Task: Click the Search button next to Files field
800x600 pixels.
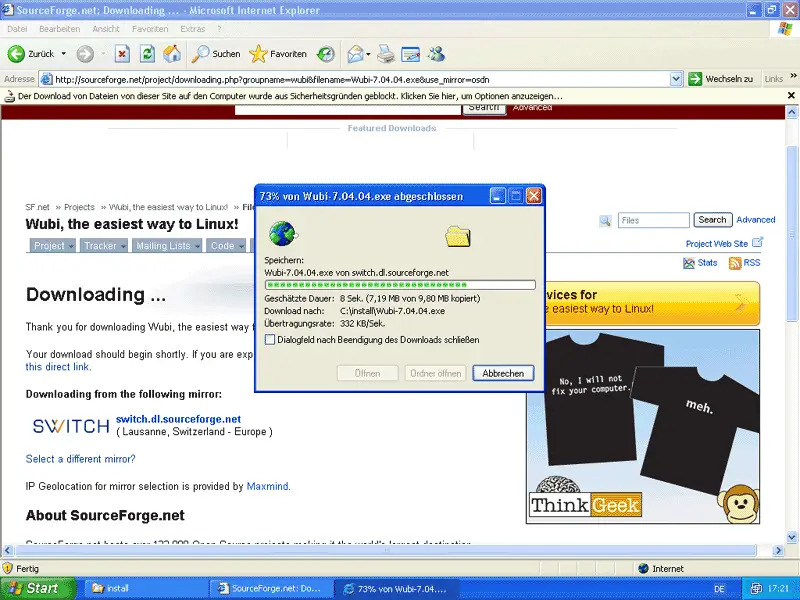Action: pos(712,220)
